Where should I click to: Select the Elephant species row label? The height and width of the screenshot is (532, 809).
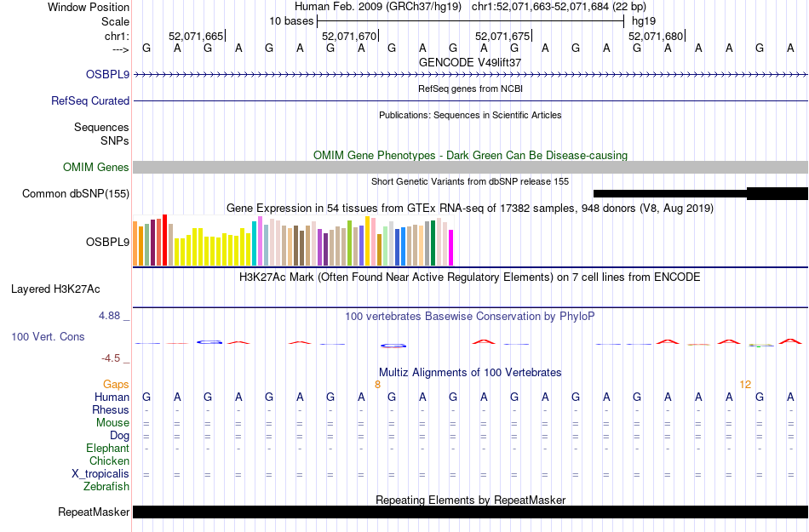click(x=107, y=448)
